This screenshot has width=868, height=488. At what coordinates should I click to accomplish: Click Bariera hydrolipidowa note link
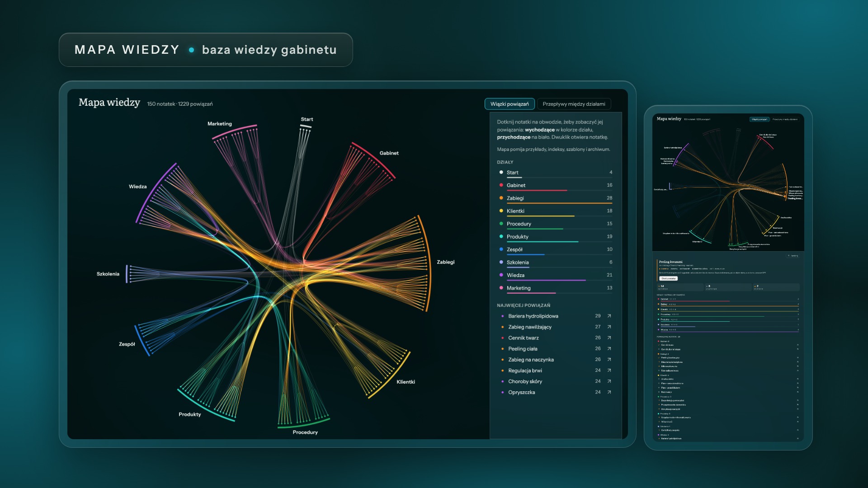click(533, 316)
